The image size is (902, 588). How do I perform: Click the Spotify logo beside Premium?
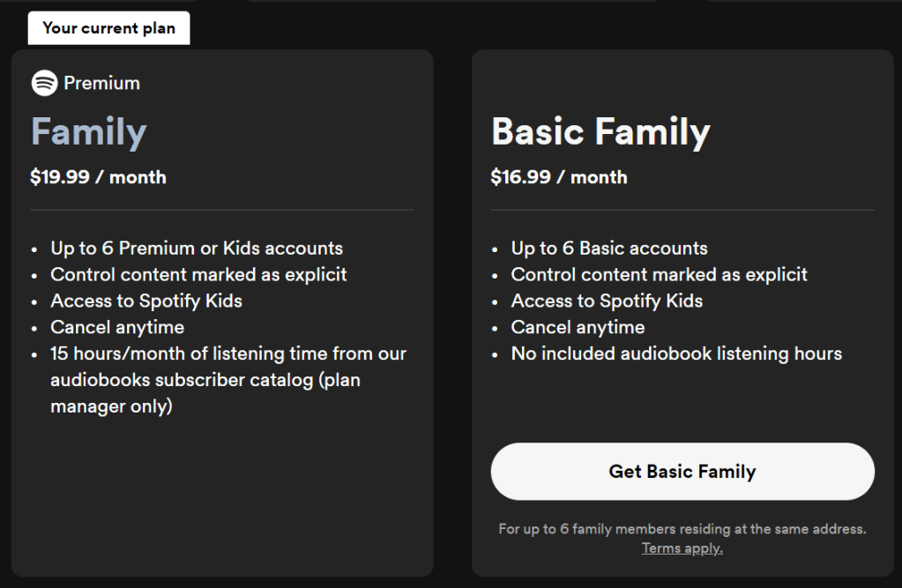click(44, 83)
